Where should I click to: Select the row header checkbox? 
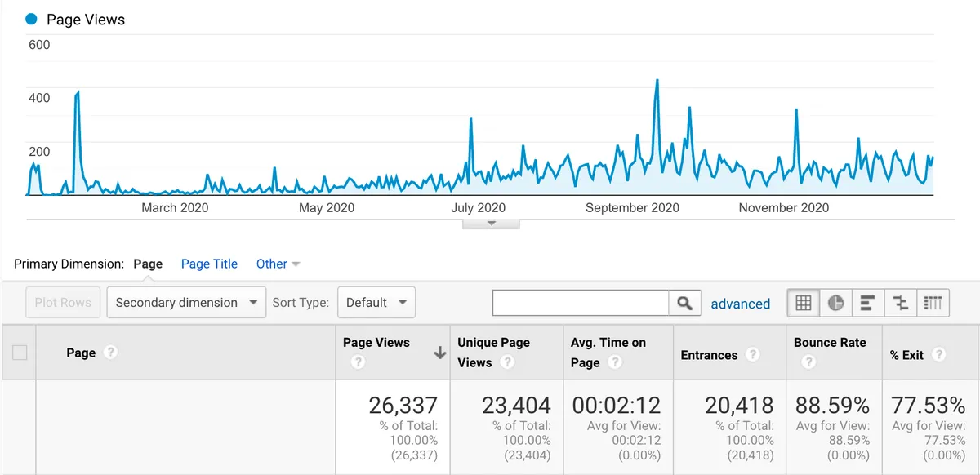[x=19, y=353]
